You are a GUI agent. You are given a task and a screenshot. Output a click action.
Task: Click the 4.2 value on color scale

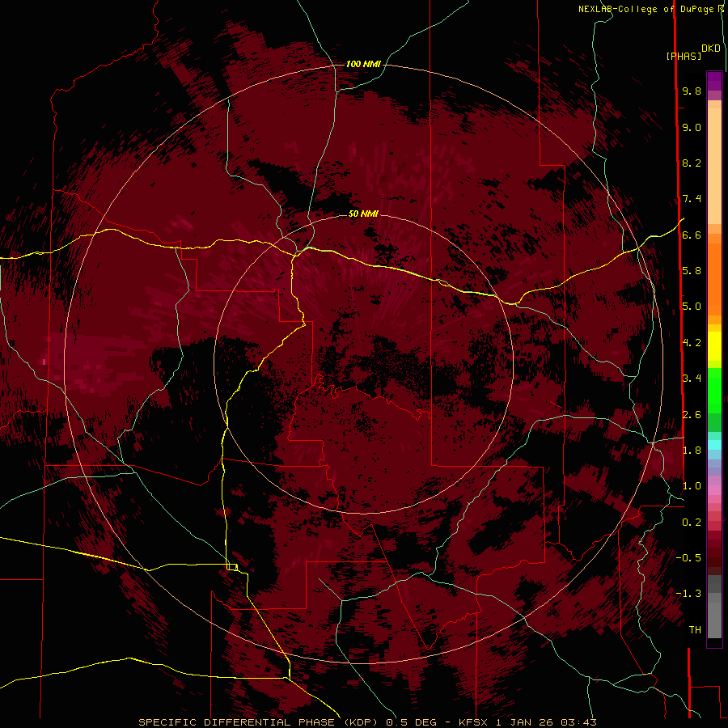click(x=692, y=343)
